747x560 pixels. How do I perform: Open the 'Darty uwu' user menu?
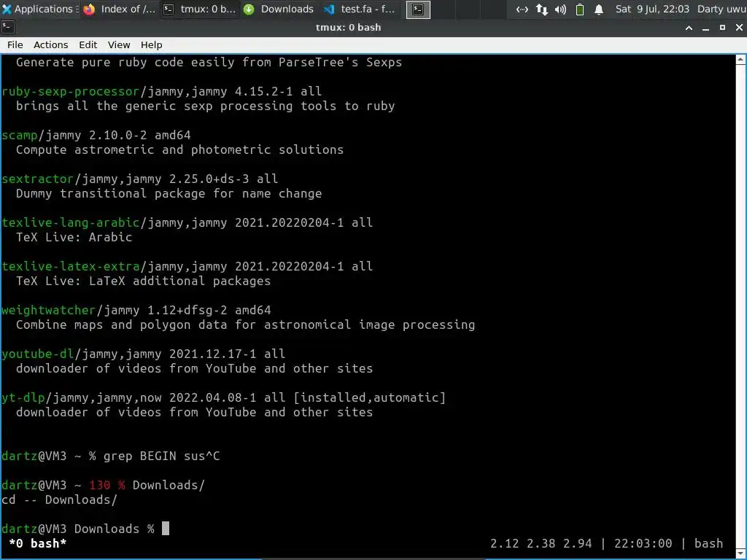click(721, 9)
